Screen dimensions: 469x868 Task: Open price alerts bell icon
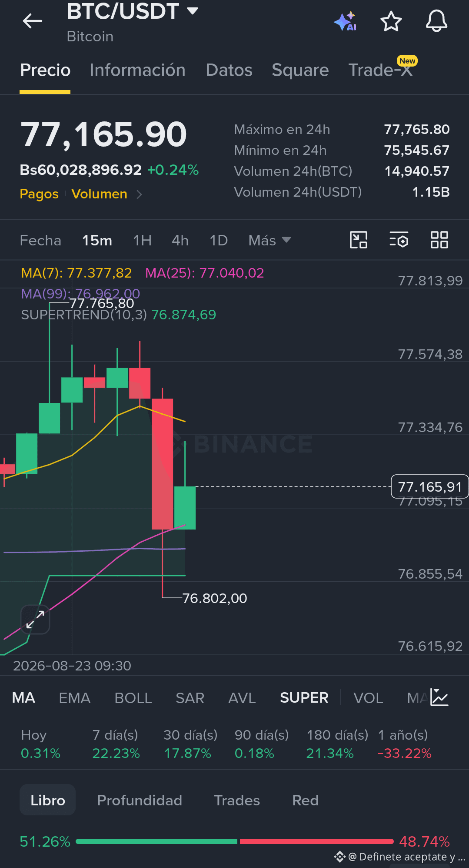pos(436,21)
